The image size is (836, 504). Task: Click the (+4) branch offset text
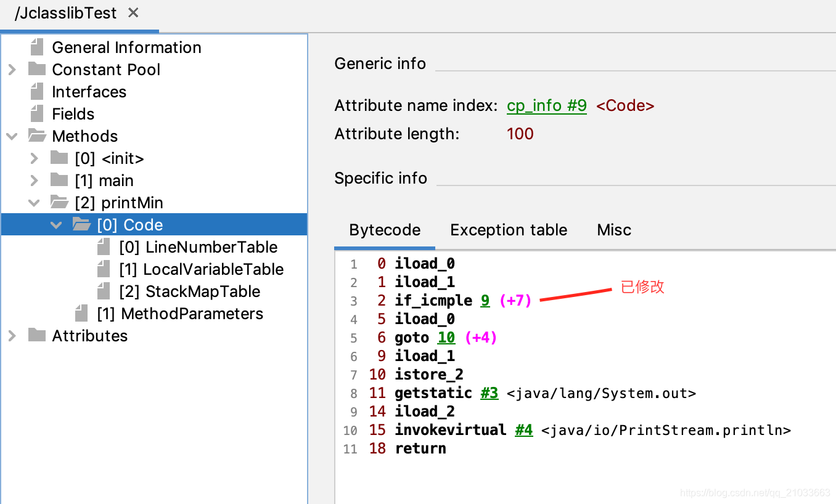tap(480, 338)
